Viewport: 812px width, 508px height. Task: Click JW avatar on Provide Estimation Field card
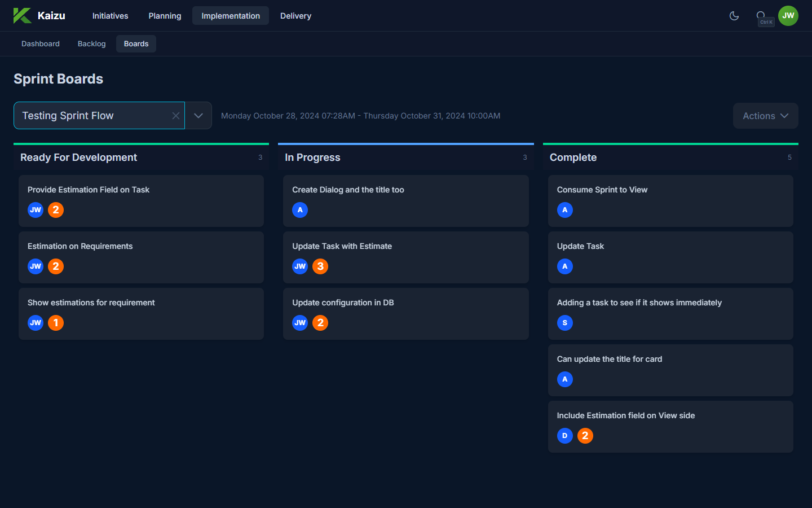(x=36, y=210)
